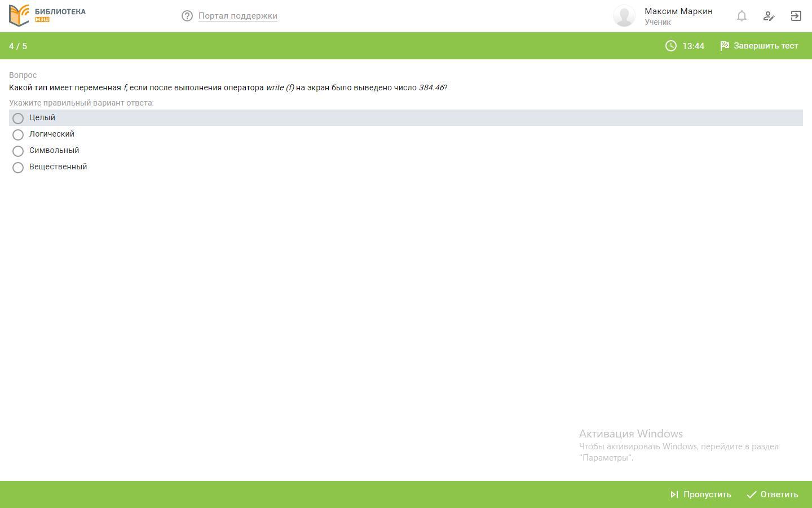Click the edit profile icon
This screenshot has width=812, height=508.
point(769,16)
